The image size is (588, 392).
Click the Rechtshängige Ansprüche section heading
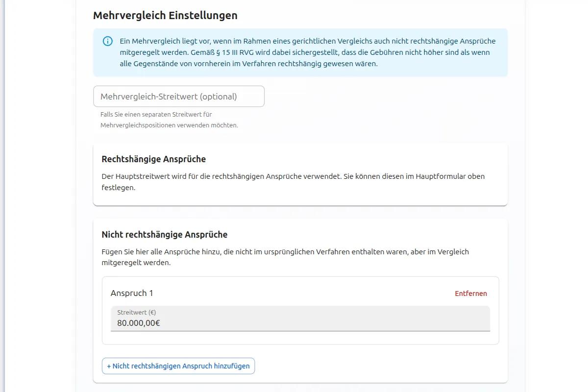(154, 159)
